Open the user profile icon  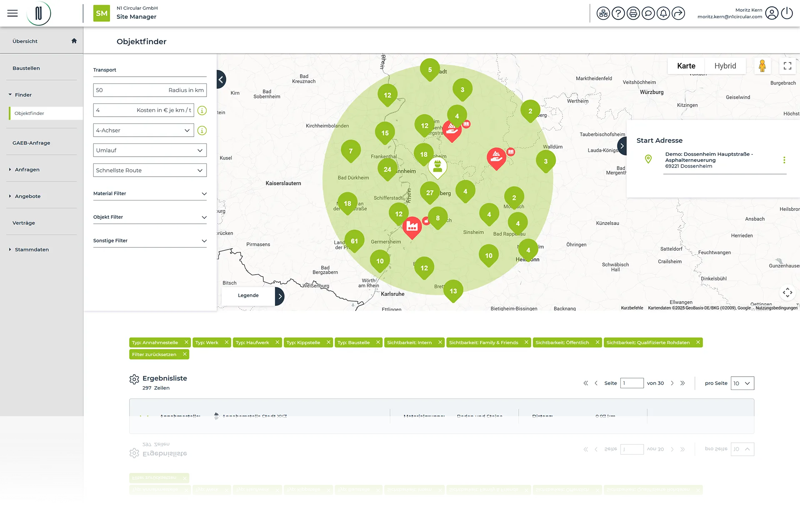[x=772, y=13]
